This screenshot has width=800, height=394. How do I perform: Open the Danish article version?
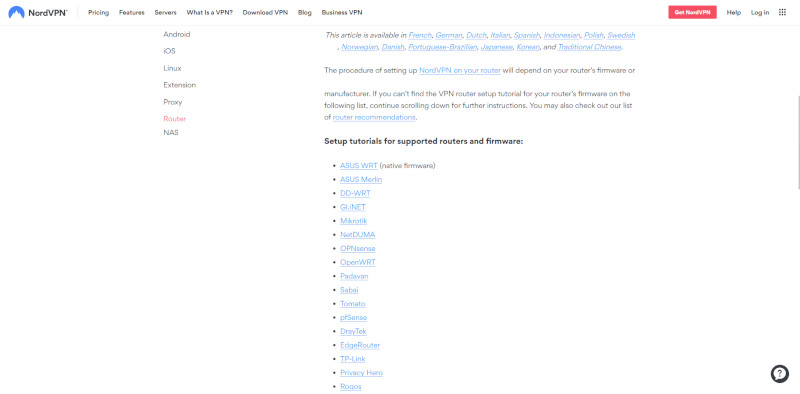pos(393,47)
